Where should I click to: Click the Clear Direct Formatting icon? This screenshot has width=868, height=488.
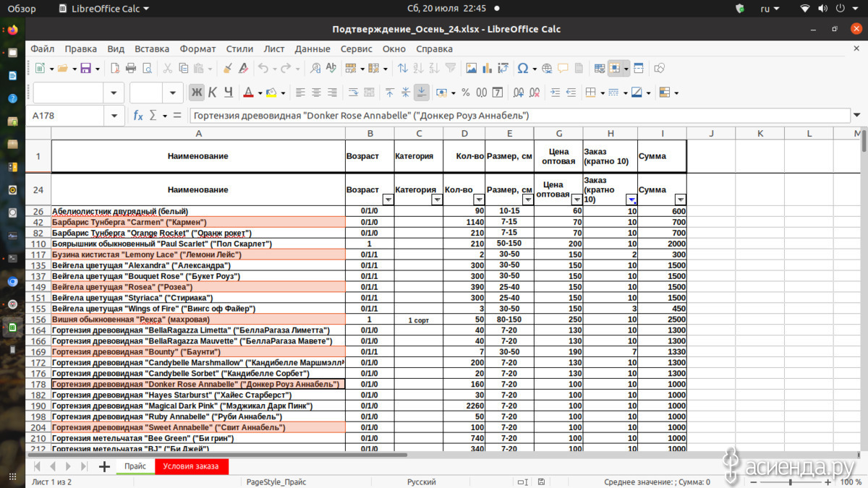coord(243,69)
